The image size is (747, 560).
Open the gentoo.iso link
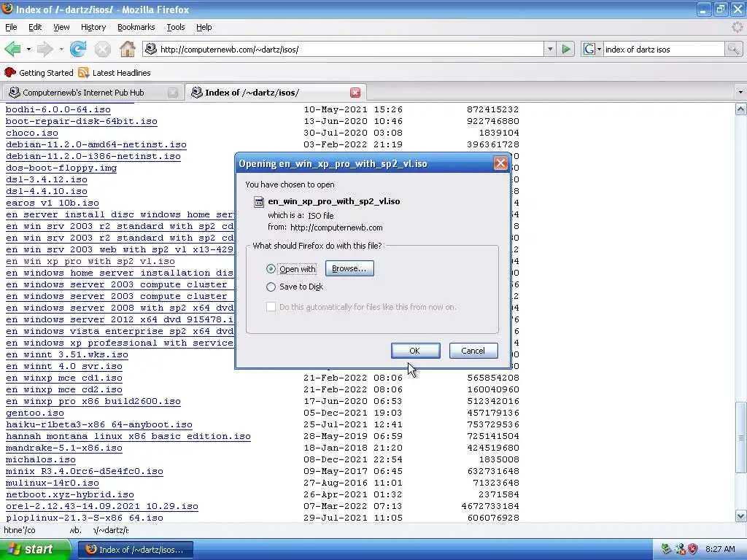click(35, 413)
